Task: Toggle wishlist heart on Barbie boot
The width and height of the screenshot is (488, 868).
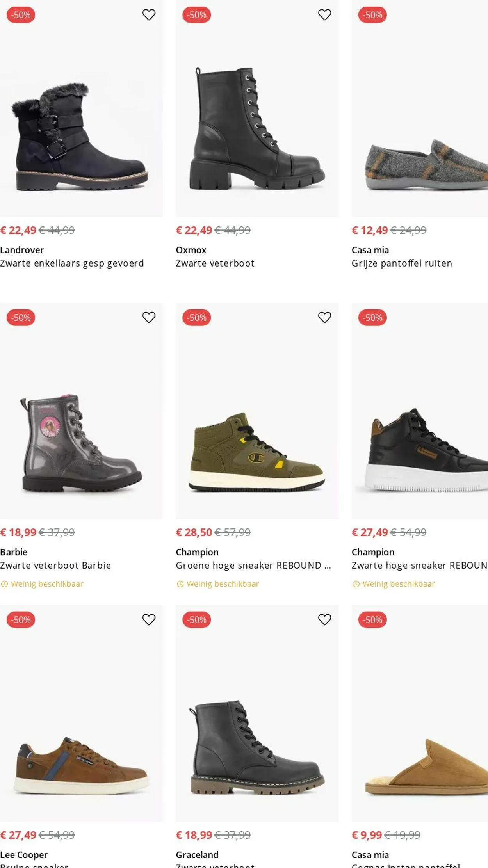Action: coord(149,317)
